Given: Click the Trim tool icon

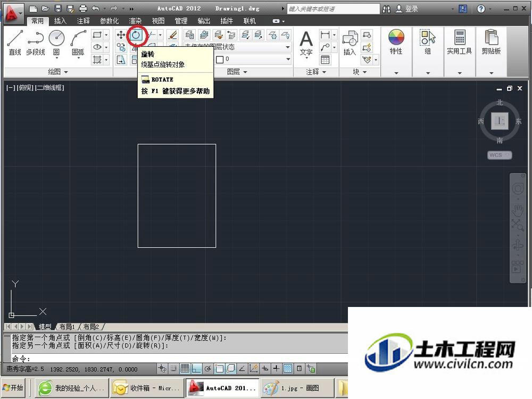Looking at the screenshot, I should [x=152, y=35].
